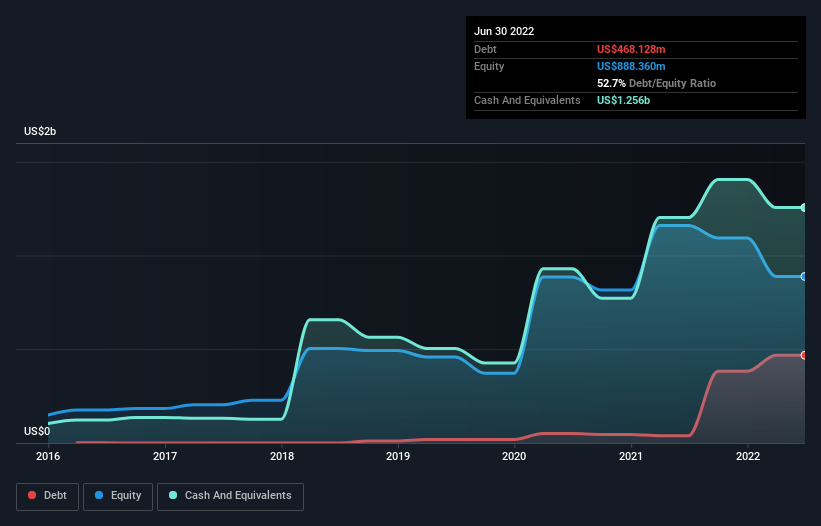Click the blue Equity legend dot
The height and width of the screenshot is (526, 821).
click(99, 495)
